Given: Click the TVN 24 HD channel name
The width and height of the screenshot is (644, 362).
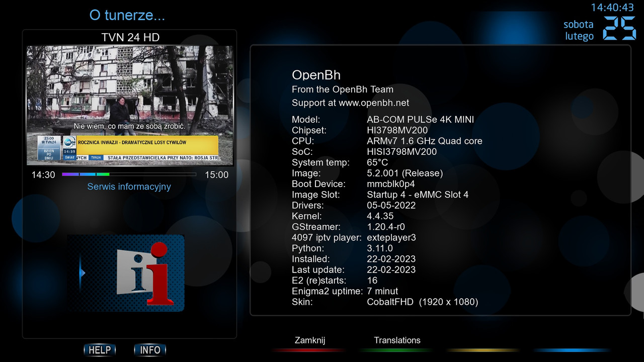Looking at the screenshot, I should pos(130,38).
